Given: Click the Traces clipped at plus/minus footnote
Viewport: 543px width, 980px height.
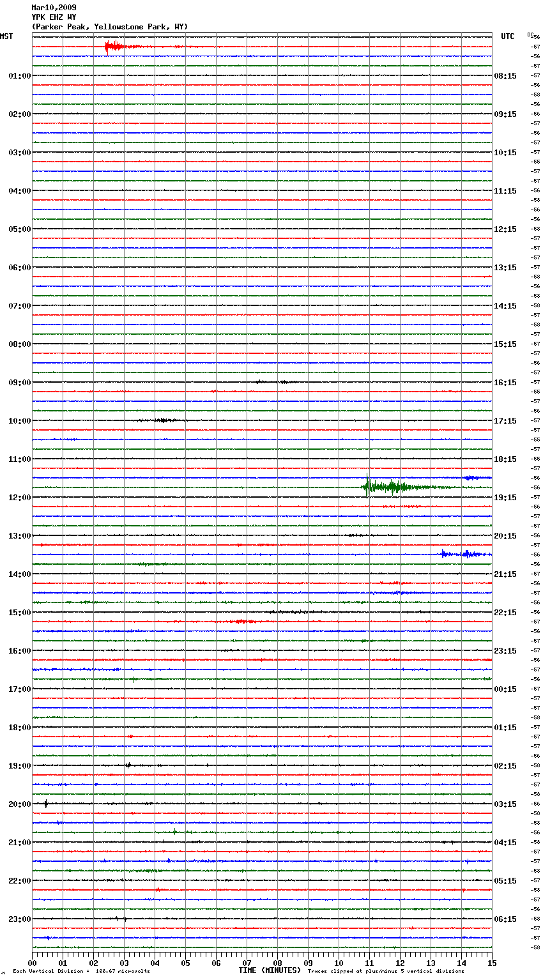Looking at the screenshot, I should coord(386,972).
